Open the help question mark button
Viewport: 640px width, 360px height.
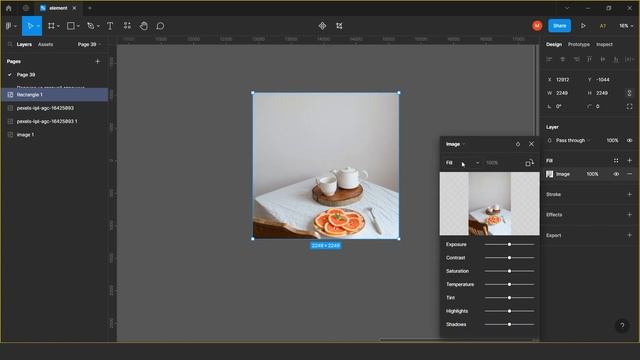[622, 325]
